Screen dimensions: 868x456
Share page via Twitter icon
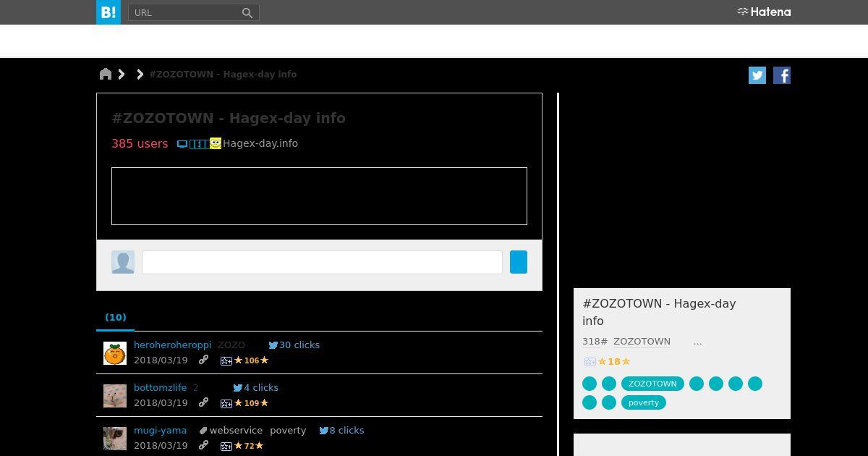[757, 75]
